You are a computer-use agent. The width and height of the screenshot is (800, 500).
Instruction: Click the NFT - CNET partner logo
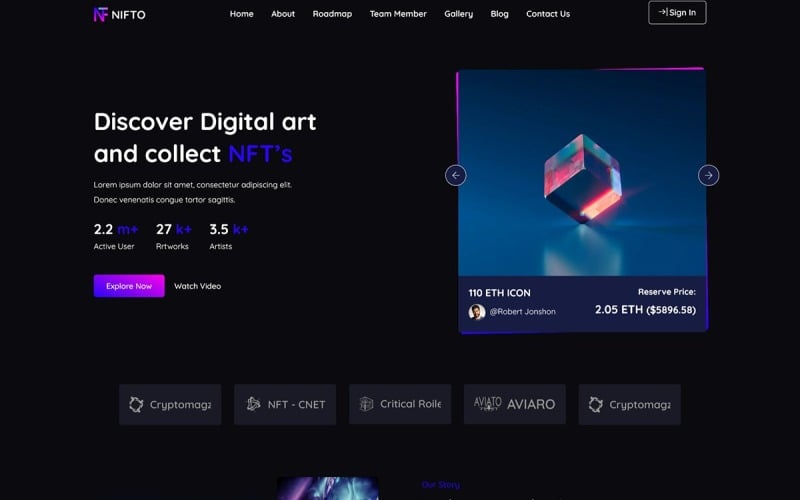point(285,405)
